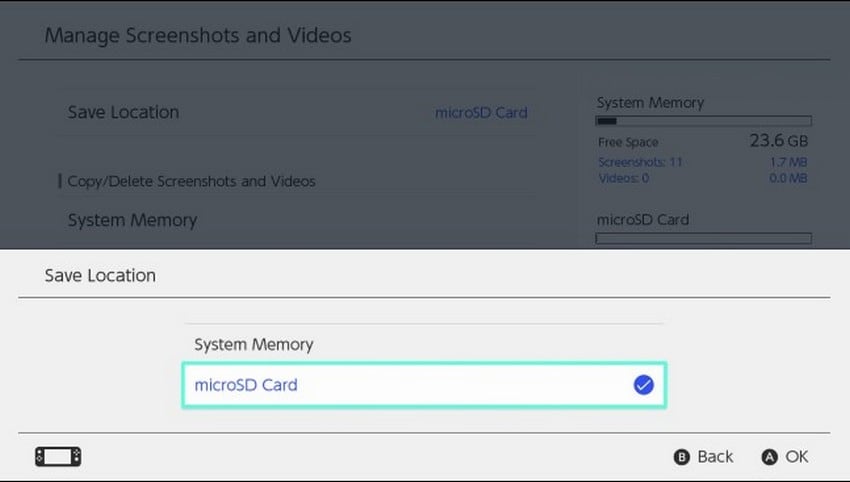850x482 pixels.
Task: Click the Manage Screenshots and Videos title
Action: [198, 36]
